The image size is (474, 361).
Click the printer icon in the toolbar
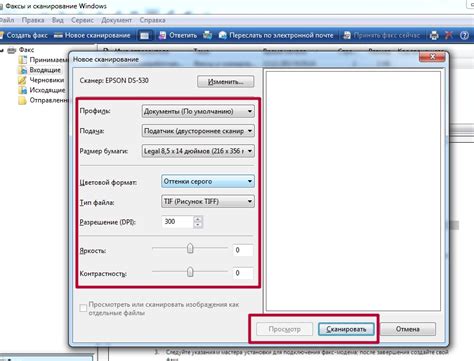click(434, 35)
